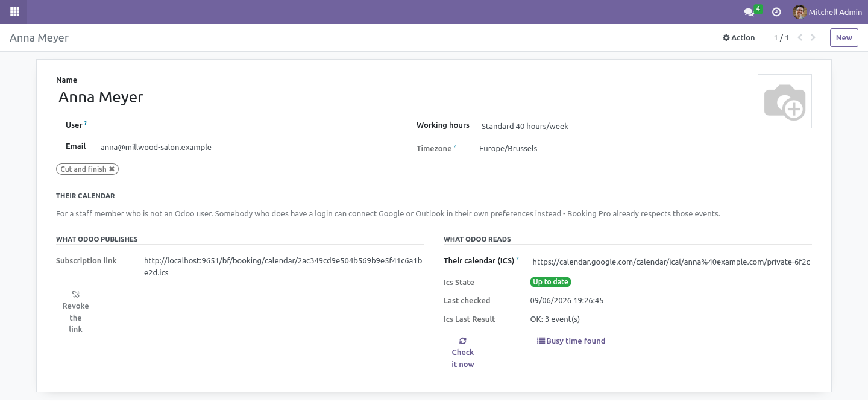Open the apps grid menu icon
This screenshot has height=402, width=868.
pos(14,11)
